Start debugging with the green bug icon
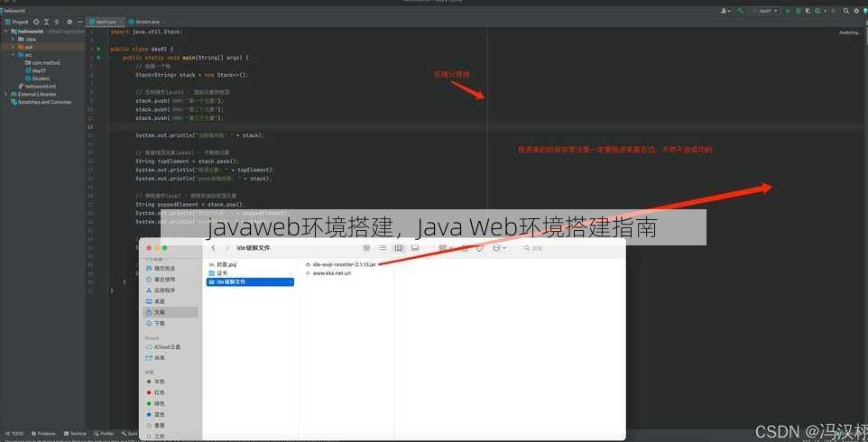 (798, 11)
